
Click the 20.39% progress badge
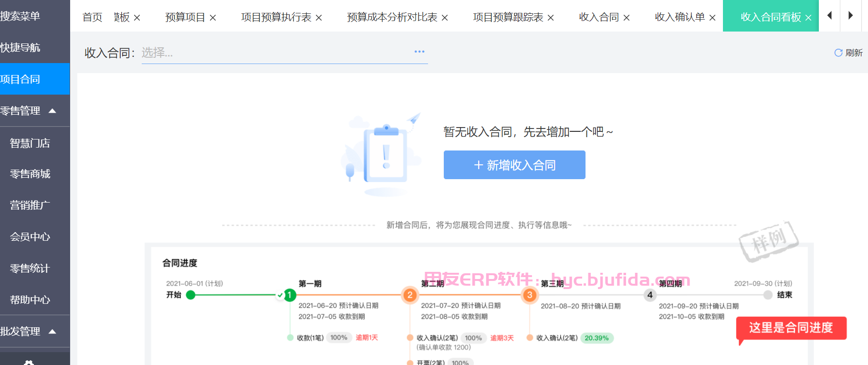coord(596,338)
